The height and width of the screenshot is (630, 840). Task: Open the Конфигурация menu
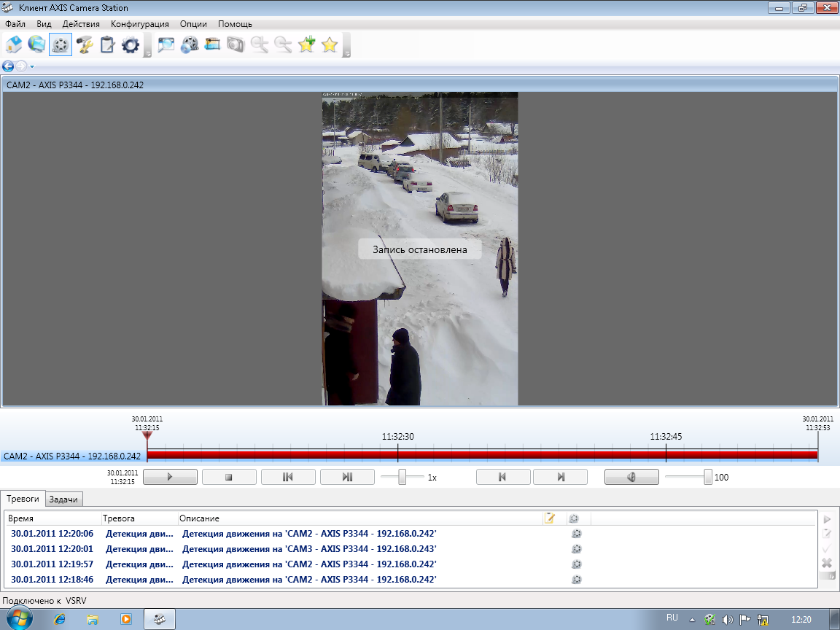point(140,24)
